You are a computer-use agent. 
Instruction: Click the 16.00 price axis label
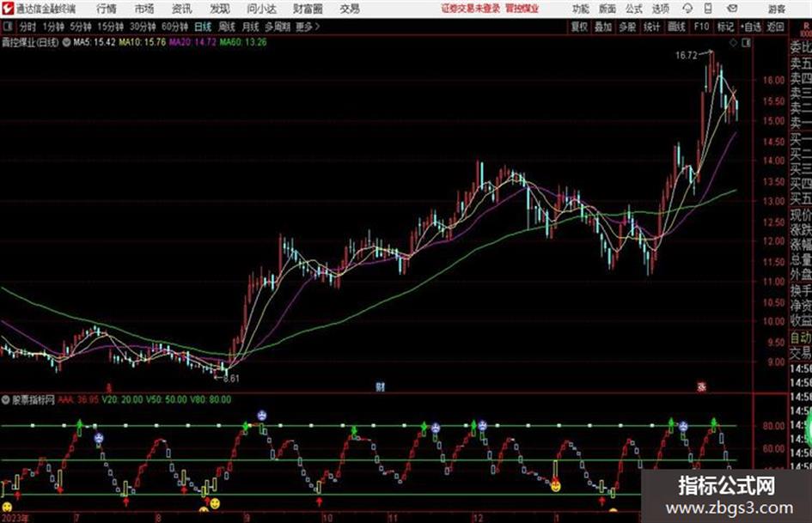click(773, 80)
